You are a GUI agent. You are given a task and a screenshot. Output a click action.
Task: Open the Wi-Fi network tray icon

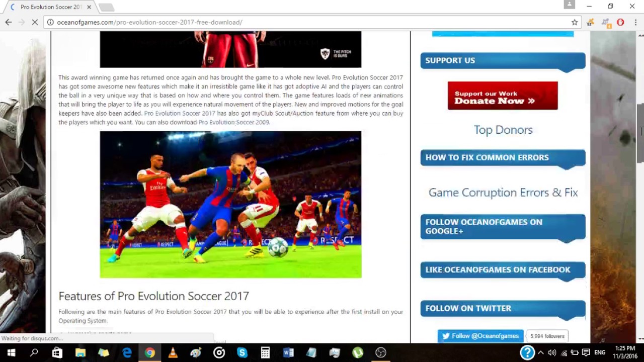(564, 352)
